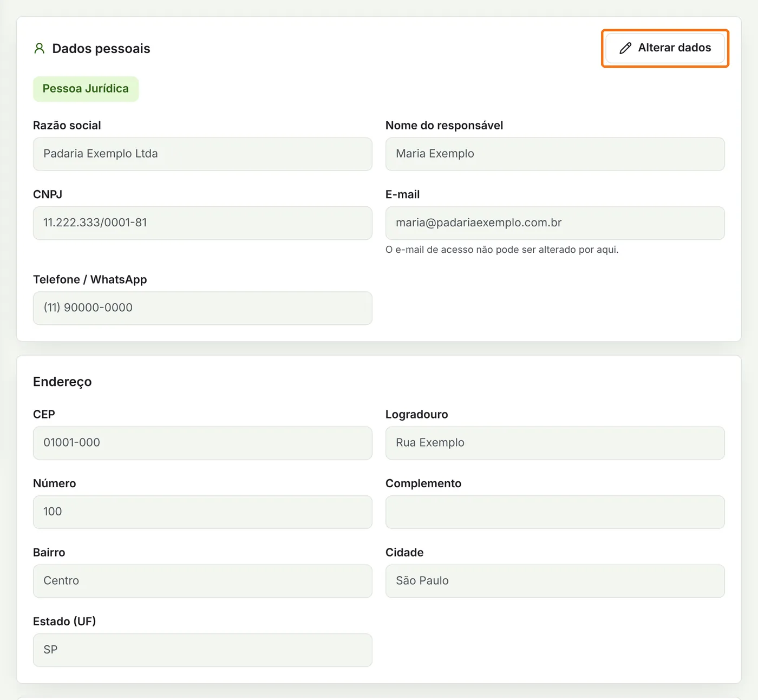Click the Estado (UF) label
758x700 pixels.
click(64, 622)
